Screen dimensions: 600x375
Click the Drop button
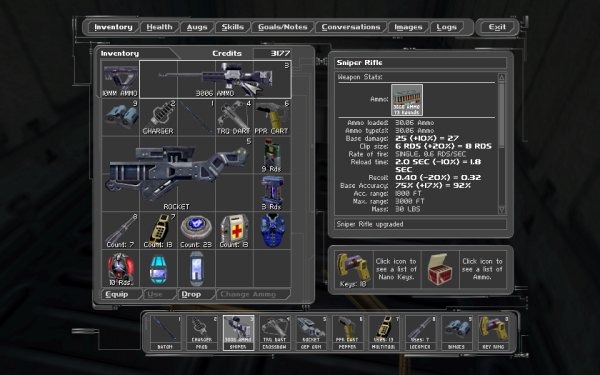coord(196,294)
